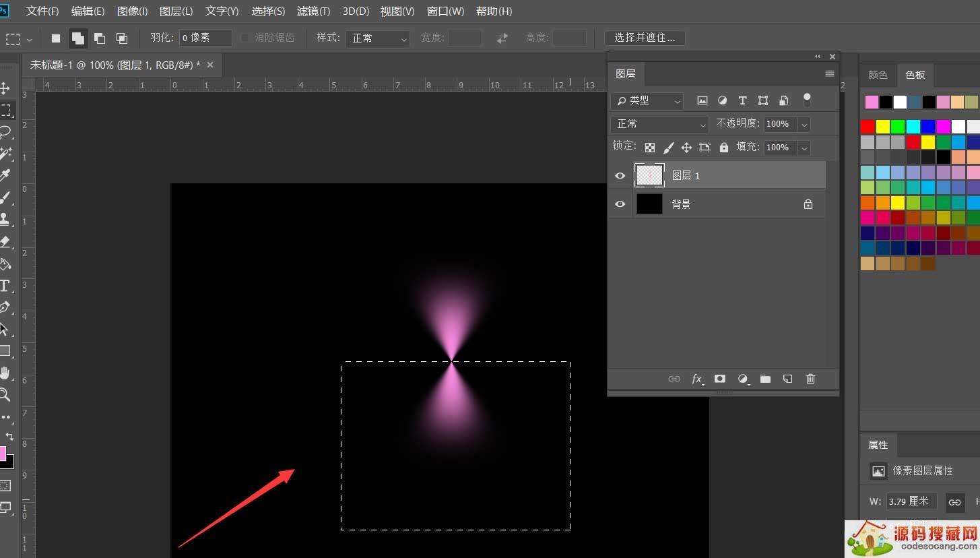Hide the 背景 layer eye icon
This screenshot has height=558, width=980.
tap(620, 204)
